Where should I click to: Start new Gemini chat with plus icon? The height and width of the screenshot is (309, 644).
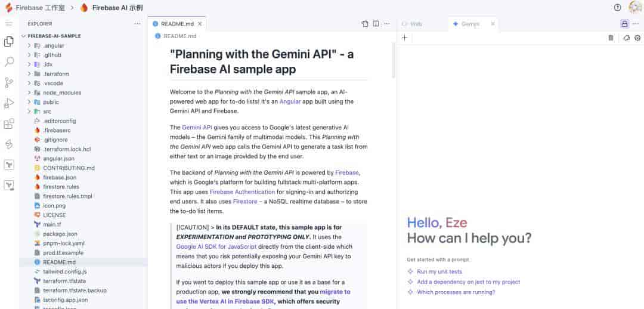click(x=404, y=38)
